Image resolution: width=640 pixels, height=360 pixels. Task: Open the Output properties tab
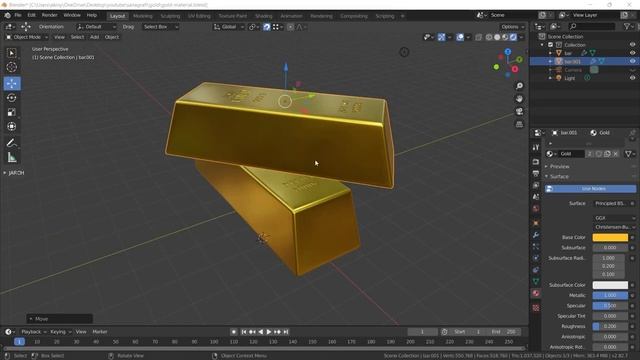point(536,173)
